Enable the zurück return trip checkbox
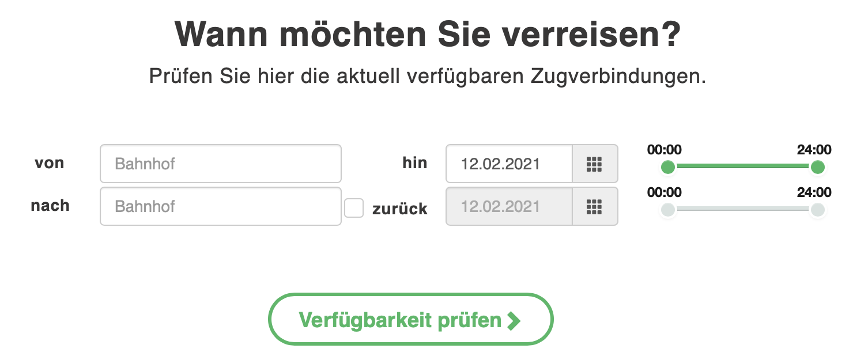Viewport: 868px width, 356px height. (354, 209)
